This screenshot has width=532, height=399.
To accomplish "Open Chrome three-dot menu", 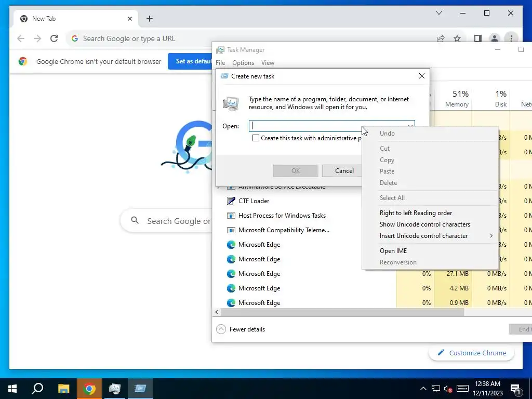I will click(x=511, y=38).
